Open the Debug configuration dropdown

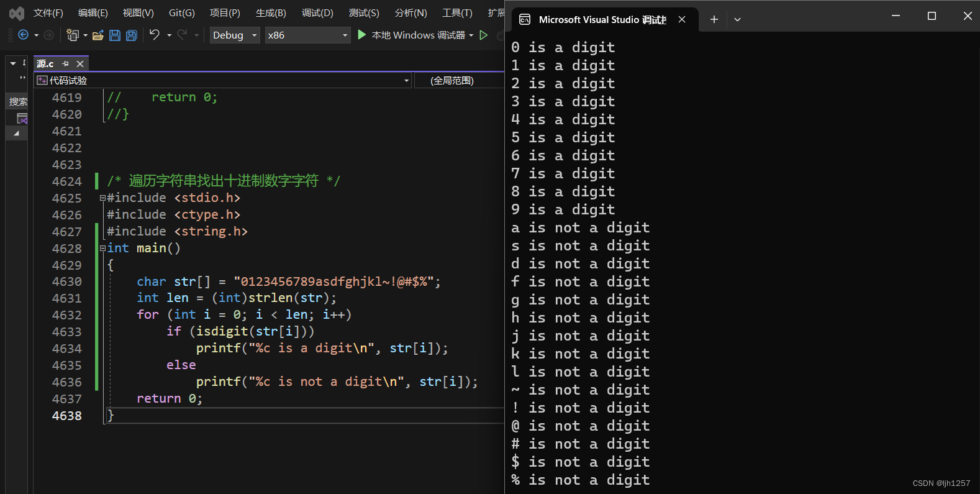tap(234, 35)
